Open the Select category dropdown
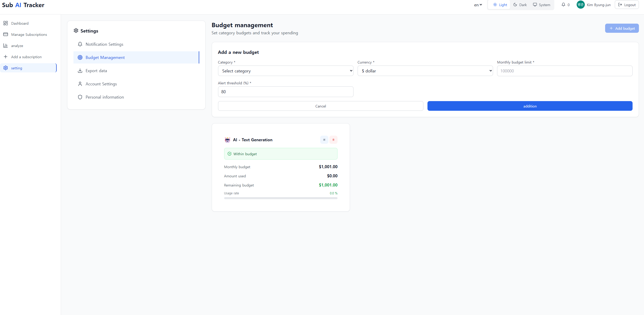 (x=285, y=71)
